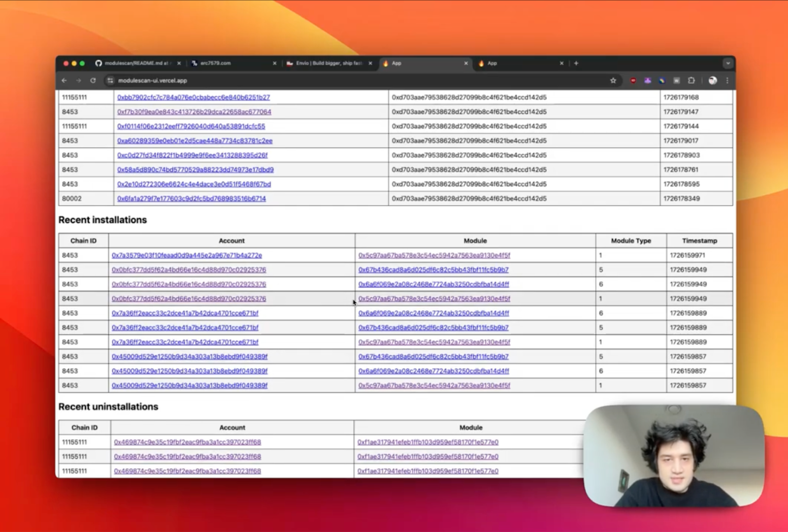Open the Phantom wallet extension icon

point(648,80)
